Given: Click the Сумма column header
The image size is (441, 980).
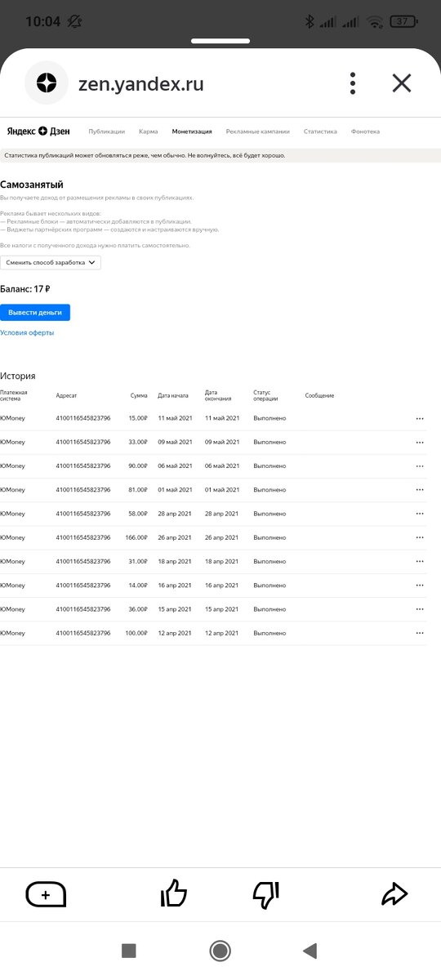Looking at the screenshot, I should (x=139, y=395).
